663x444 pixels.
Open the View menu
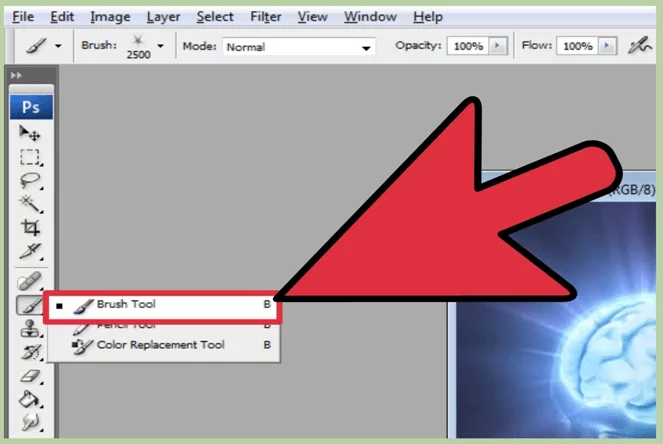[312, 17]
